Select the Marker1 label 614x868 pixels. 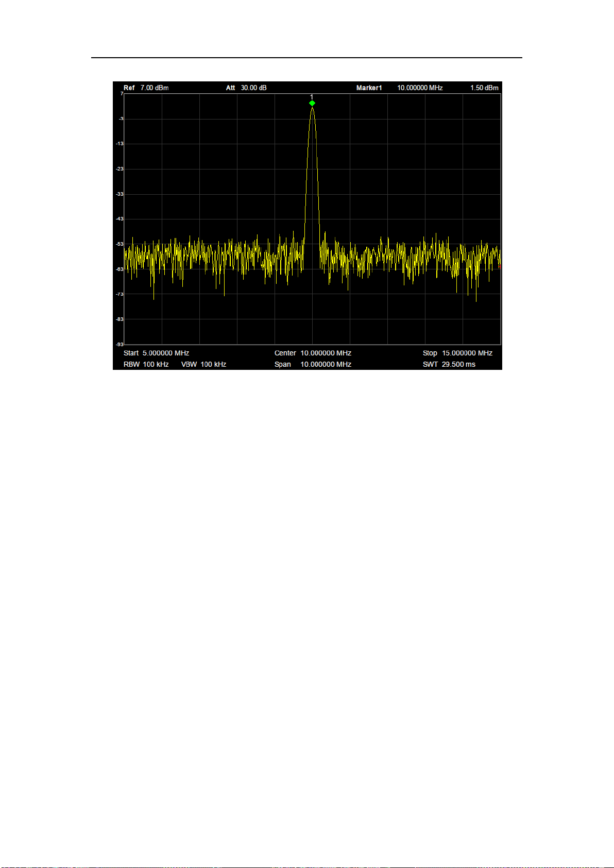[369, 88]
